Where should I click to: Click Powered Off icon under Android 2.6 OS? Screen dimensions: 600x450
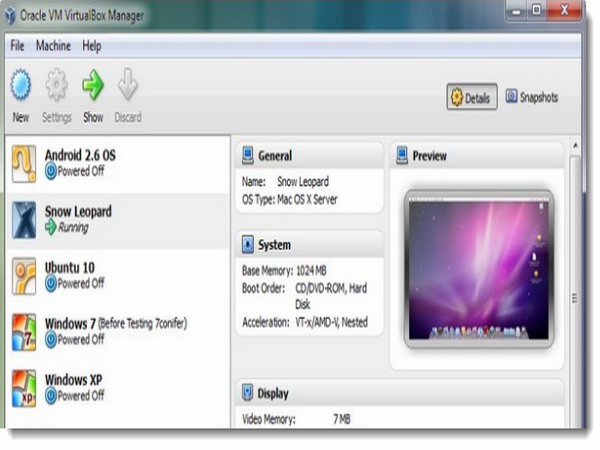point(51,171)
